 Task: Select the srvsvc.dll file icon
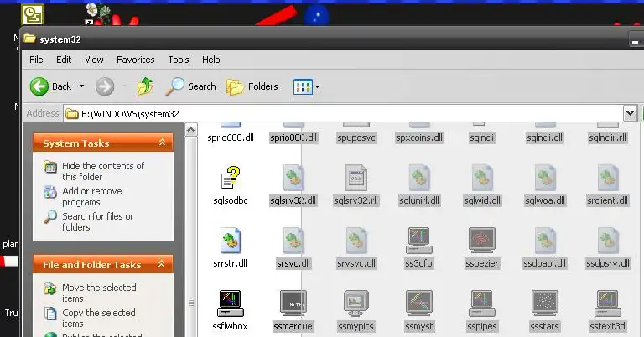pyautogui.click(x=356, y=241)
